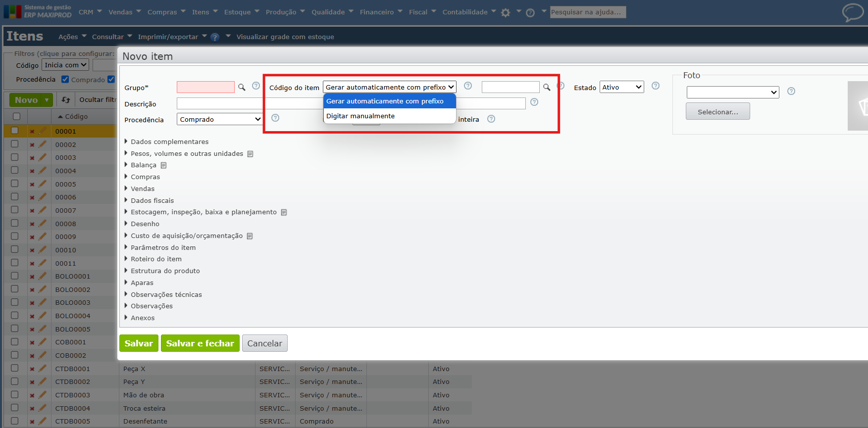Image resolution: width=868 pixels, height=428 pixels.
Task: Click the Pesquisar na ajuda search box
Action: (588, 12)
